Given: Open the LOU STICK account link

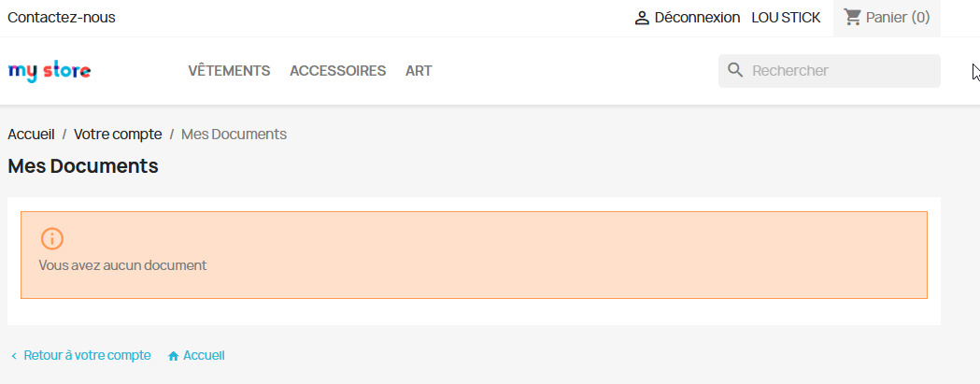Looking at the screenshot, I should point(786,18).
